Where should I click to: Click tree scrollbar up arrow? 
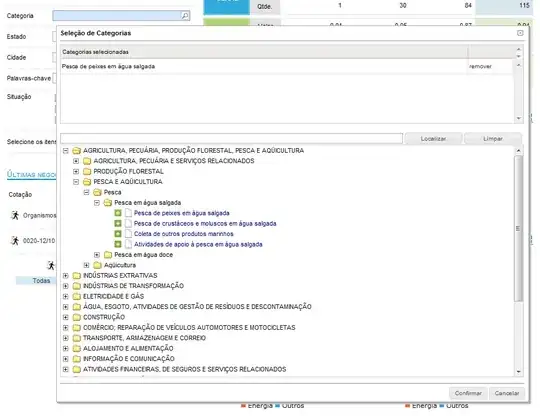click(518, 151)
